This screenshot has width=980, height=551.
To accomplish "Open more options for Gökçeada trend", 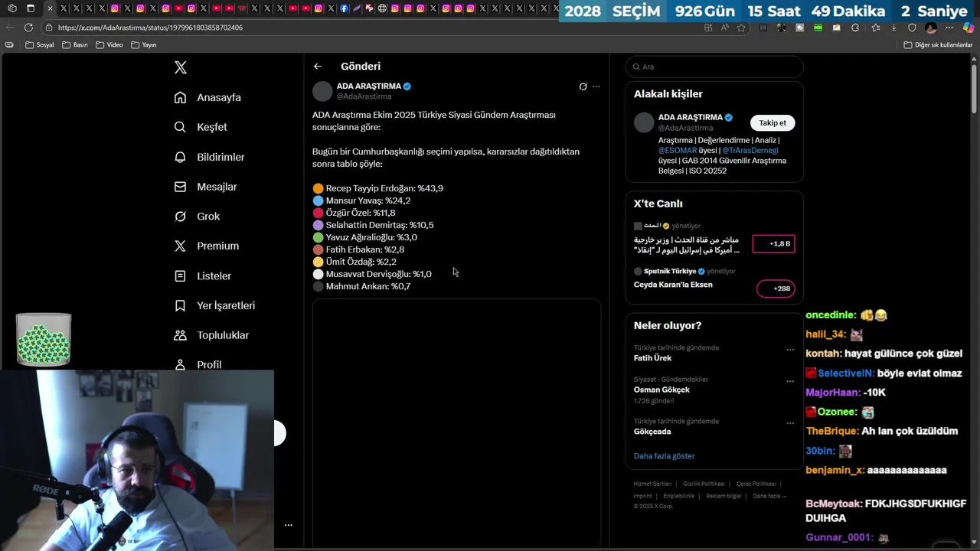I will pyautogui.click(x=790, y=423).
